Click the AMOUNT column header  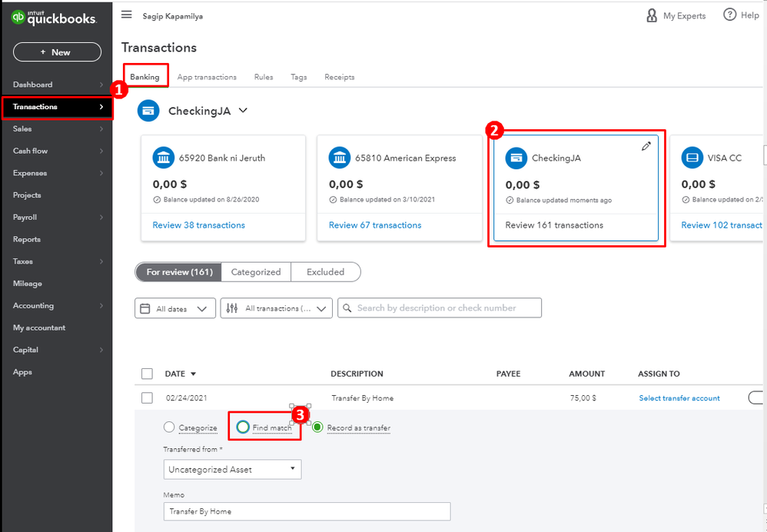(586, 374)
